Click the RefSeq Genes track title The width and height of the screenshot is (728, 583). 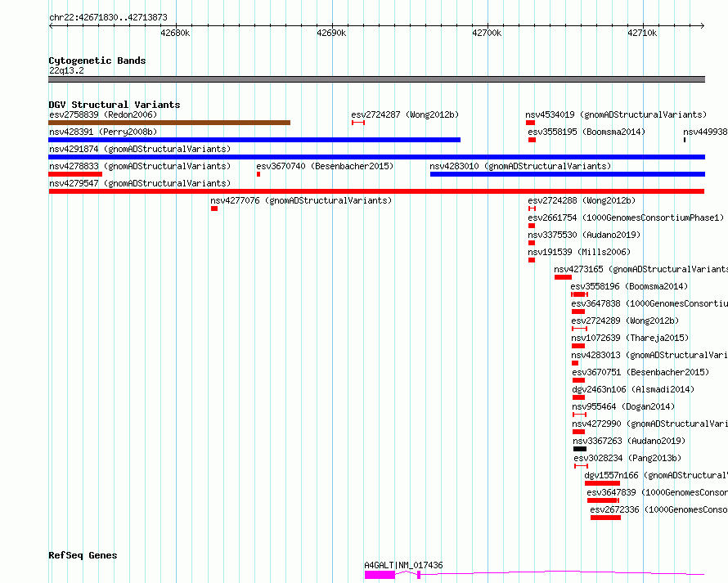coord(83,556)
